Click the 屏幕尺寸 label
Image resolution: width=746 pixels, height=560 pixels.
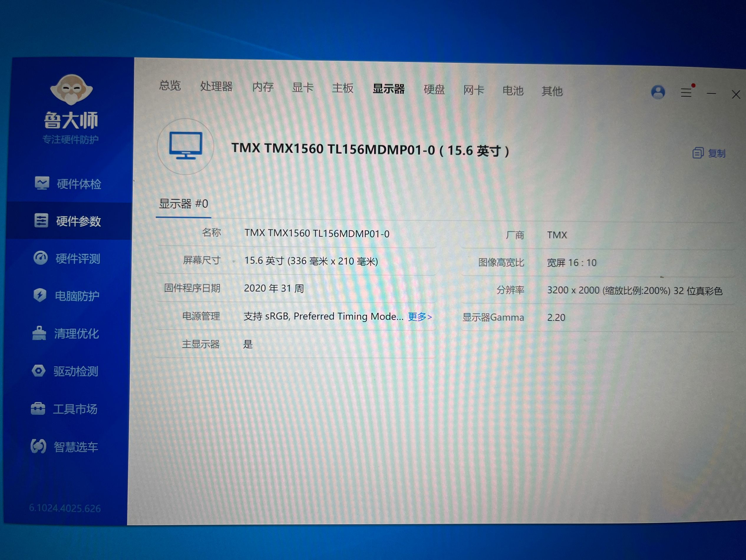pyautogui.click(x=202, y=260)
